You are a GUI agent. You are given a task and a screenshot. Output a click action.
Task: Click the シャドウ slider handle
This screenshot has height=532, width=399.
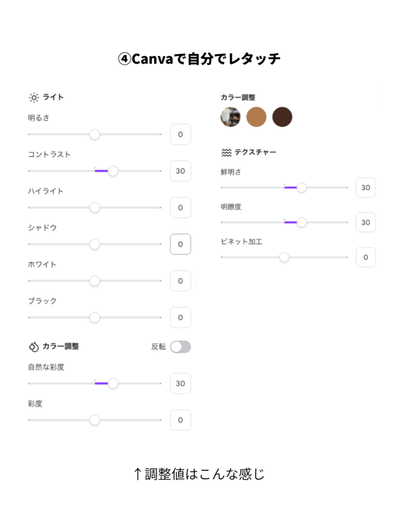(x=95, y=244)
